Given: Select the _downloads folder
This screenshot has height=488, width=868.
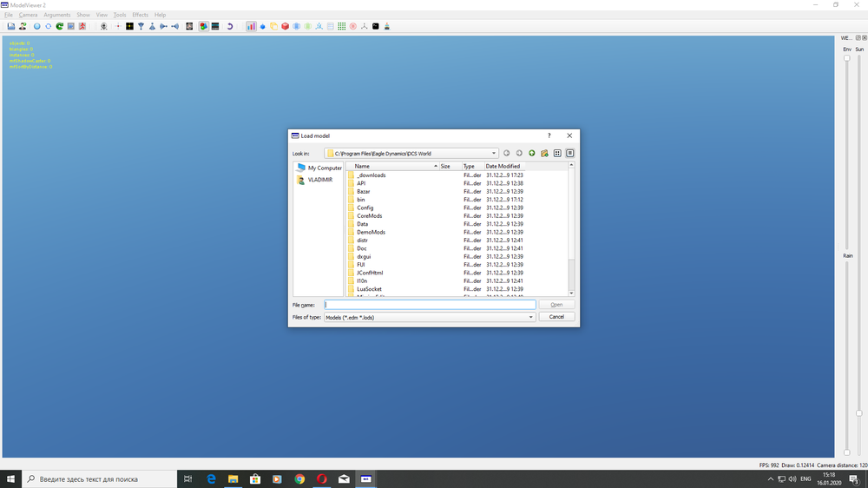Looking at the screenshot, I should (371, 175).
